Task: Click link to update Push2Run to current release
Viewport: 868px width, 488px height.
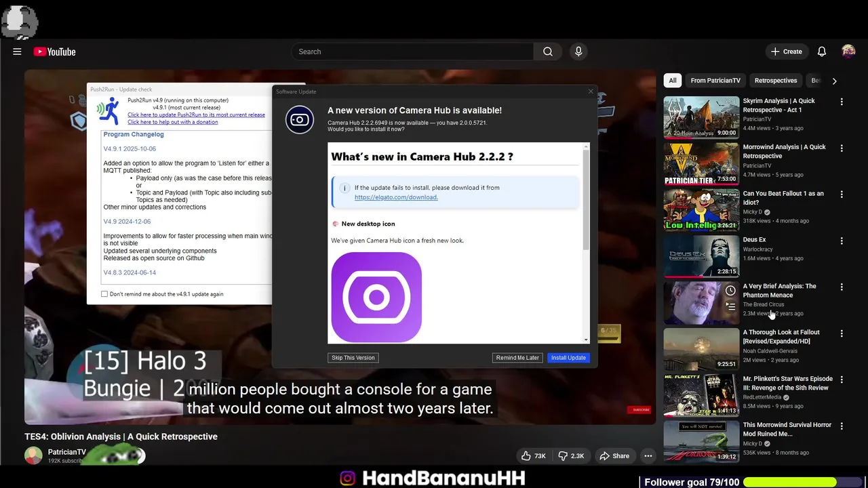Action: click(x=196, y=115)
